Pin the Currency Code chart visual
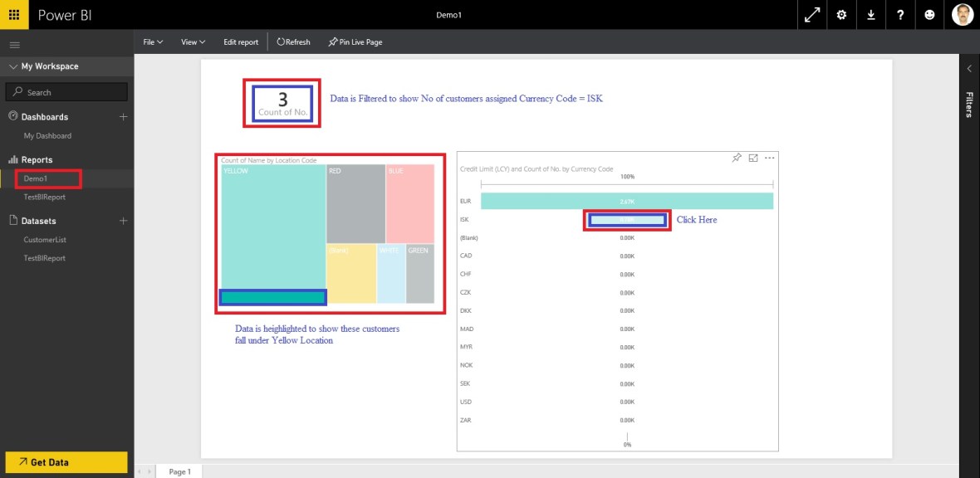 736,157
